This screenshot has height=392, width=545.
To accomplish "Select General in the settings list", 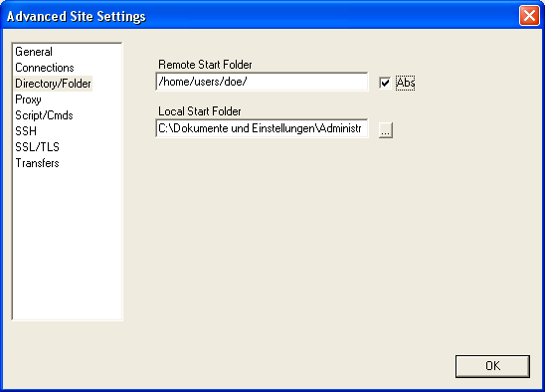I will click(x=34, y=52).
